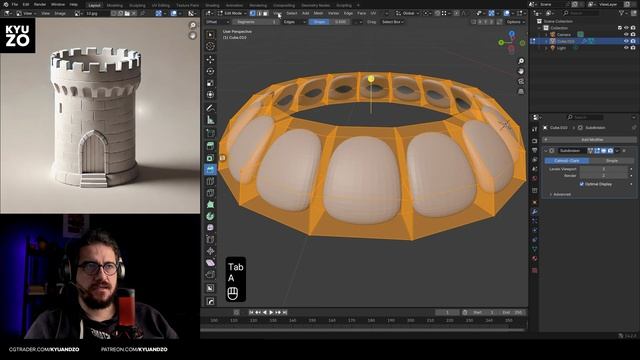The image size is (640, 360).
Task: Select the Rip Region tool
Action: (210, 274)
